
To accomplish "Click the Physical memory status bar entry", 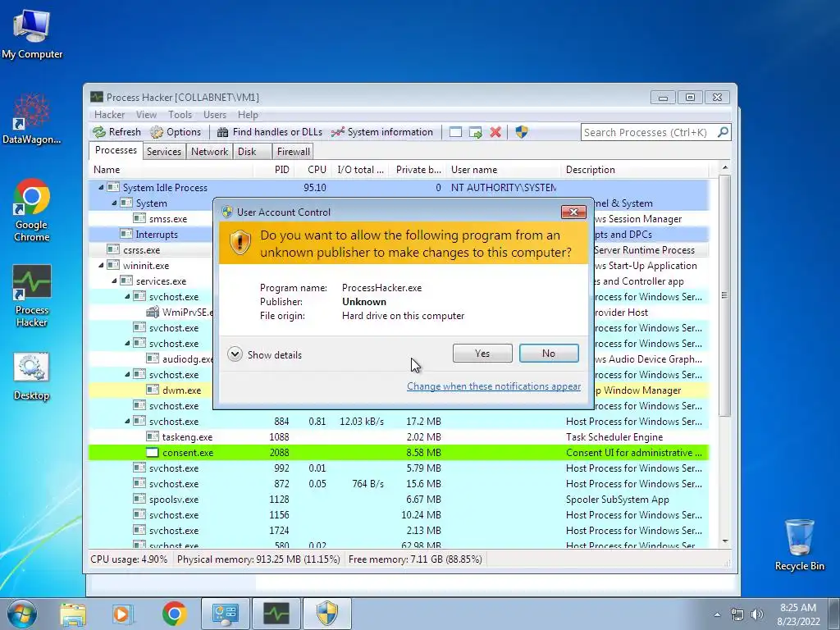I will [258, 559].
